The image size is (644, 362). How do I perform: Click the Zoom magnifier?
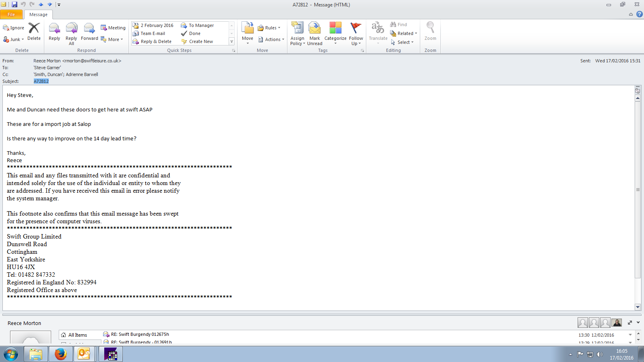[x=430, y=31]
